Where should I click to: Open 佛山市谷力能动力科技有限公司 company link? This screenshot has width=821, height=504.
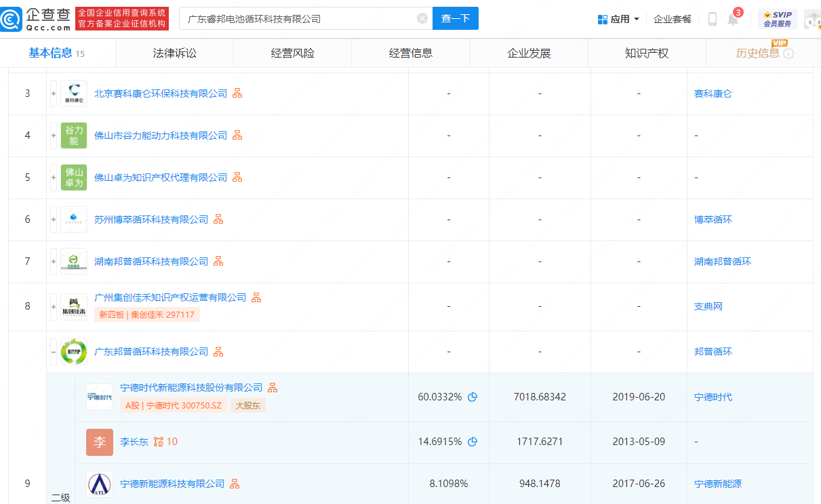click(161, 135)
